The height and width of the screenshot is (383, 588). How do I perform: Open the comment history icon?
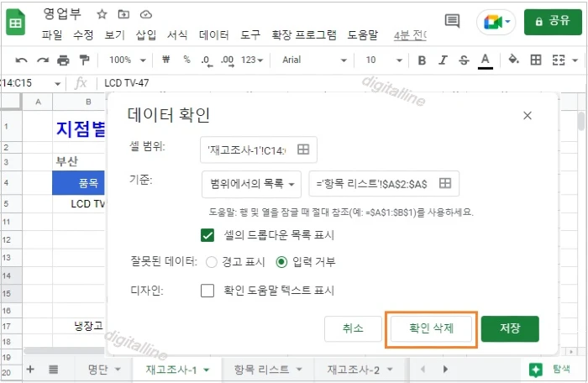[452, 21]
